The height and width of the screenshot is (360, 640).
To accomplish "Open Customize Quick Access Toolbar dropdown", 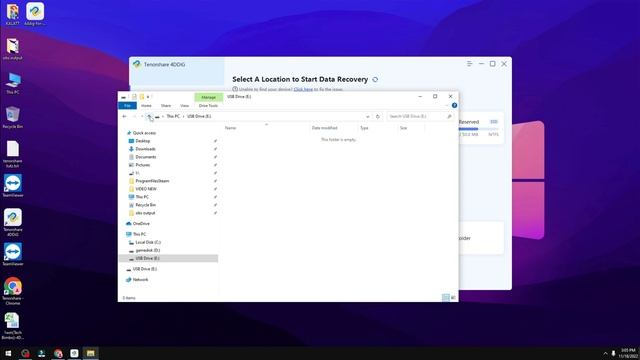I will (148, 97).
